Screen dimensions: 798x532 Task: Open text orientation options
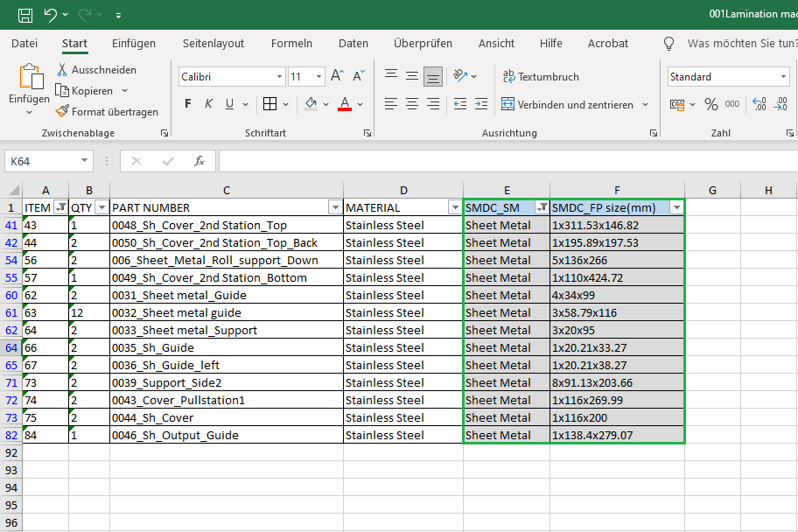pyautogui.click(x=465, y=76)
